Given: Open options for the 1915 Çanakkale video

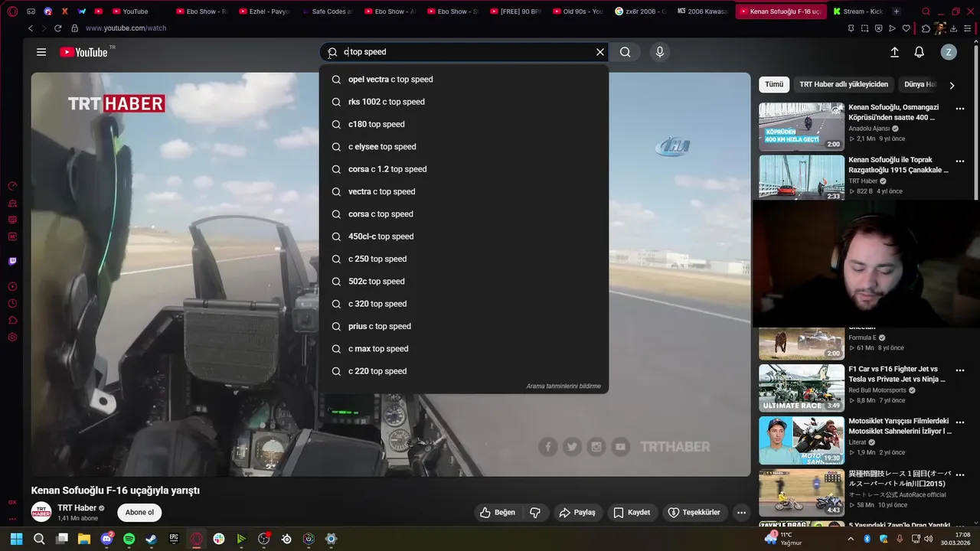Looking at the screenshot, I should [x=960, y=161].
